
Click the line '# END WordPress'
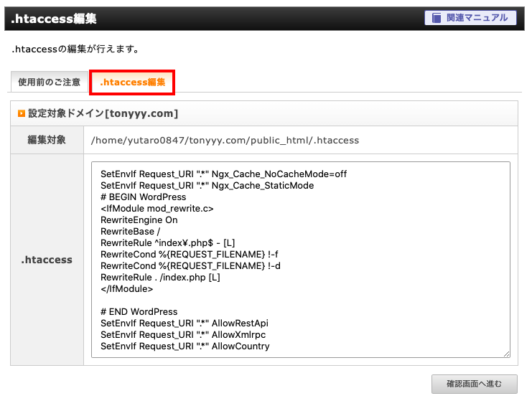pos(139,312)
